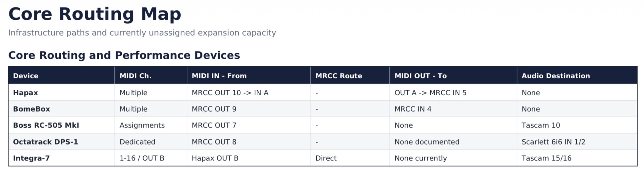Click the OUT A -> MRCC IN 5 cell
The height and width of the screenshot is (174, 644).
(x=453, y=93)
